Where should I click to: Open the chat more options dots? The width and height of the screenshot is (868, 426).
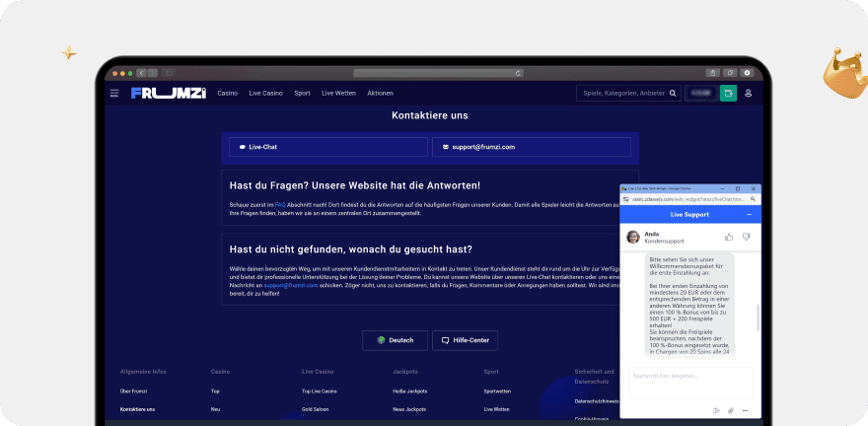[x=746, y=410]
